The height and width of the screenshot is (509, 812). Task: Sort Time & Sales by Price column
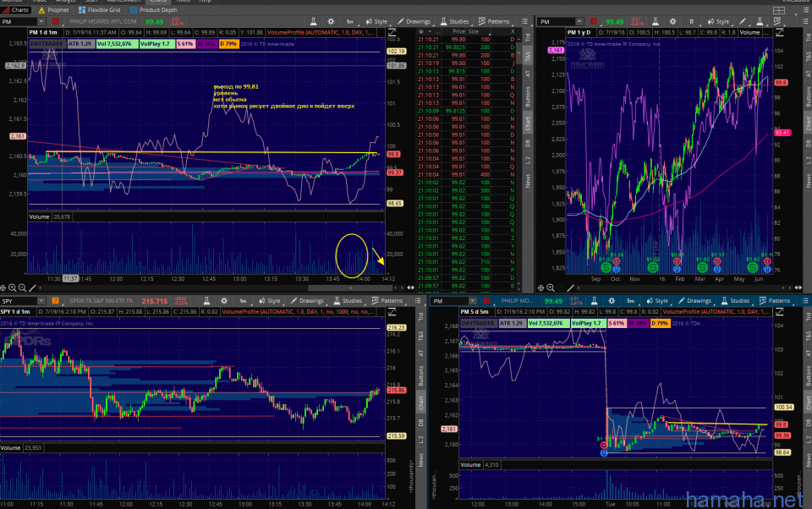pos(458,31)
